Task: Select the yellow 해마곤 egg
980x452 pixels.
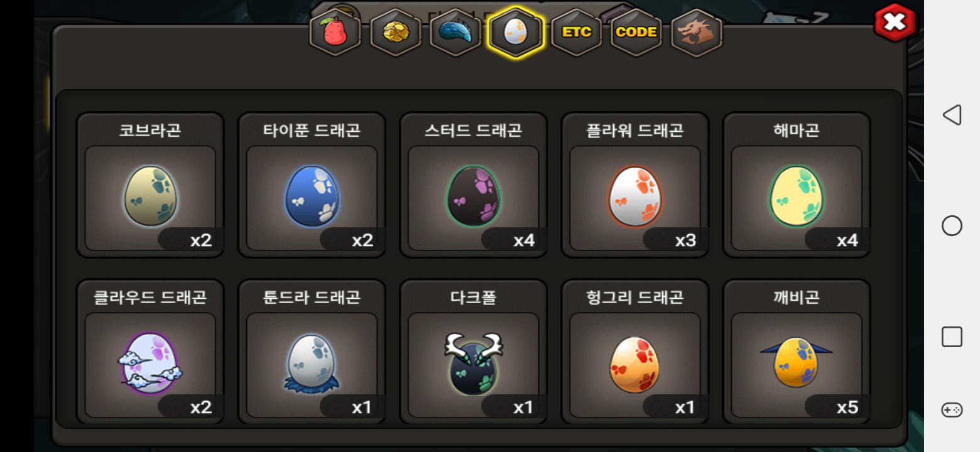Action: pos(797,185)
